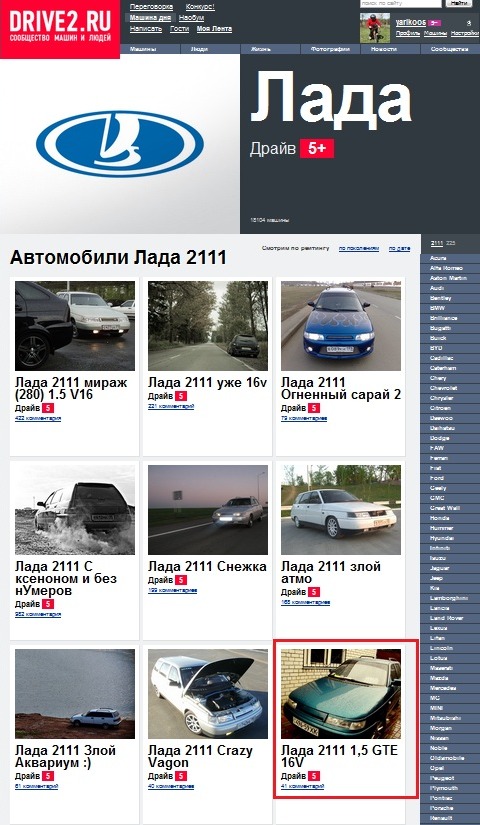Image resolution: width=480 pixels, height=825 pixels.
Task: Open 422 comments of мираж car
Action: (38, 418)
